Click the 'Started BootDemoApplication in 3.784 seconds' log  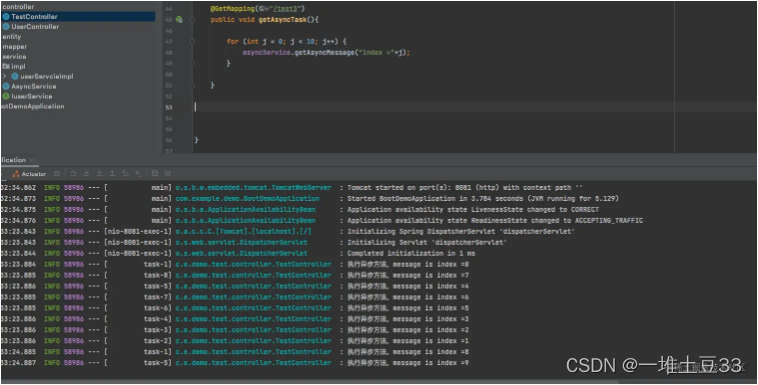point(482,199)
